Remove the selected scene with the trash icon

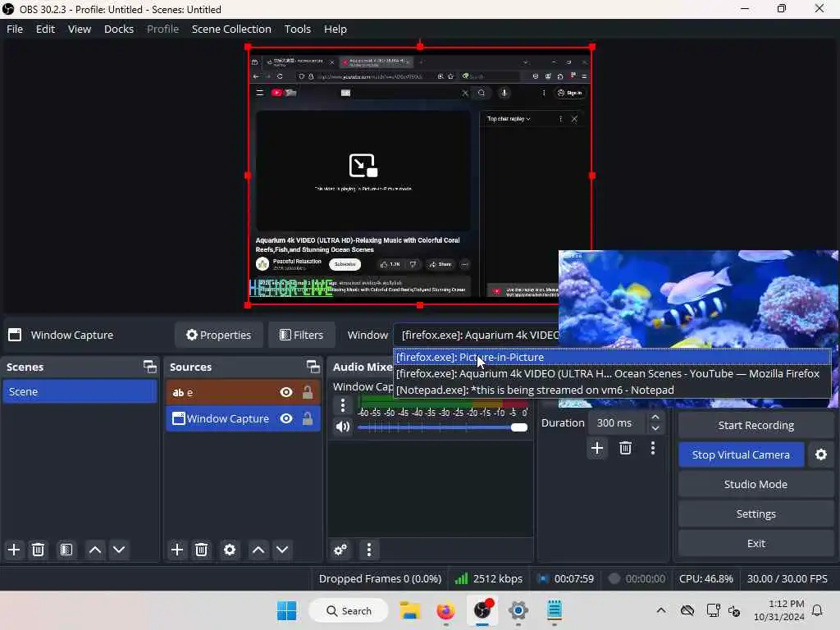38,550
